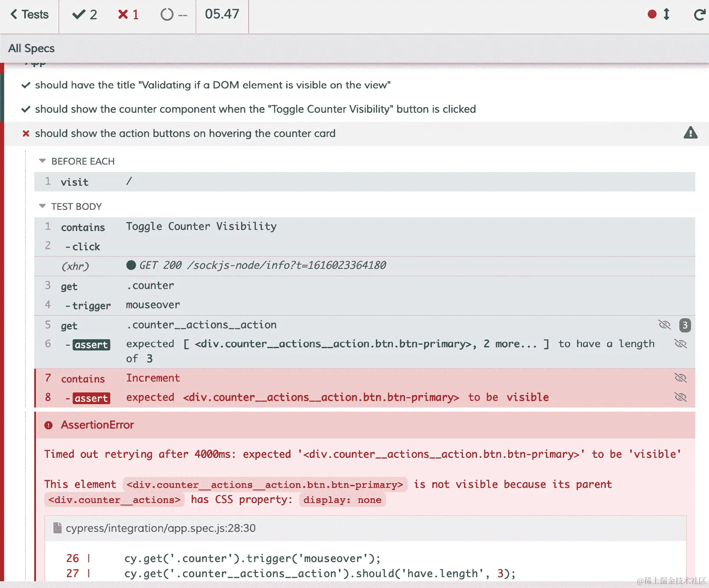The width and height of the screenshot is (709, 588).
Task: Click the hidden-eye icon on the length assertion row
Action: 681,344
